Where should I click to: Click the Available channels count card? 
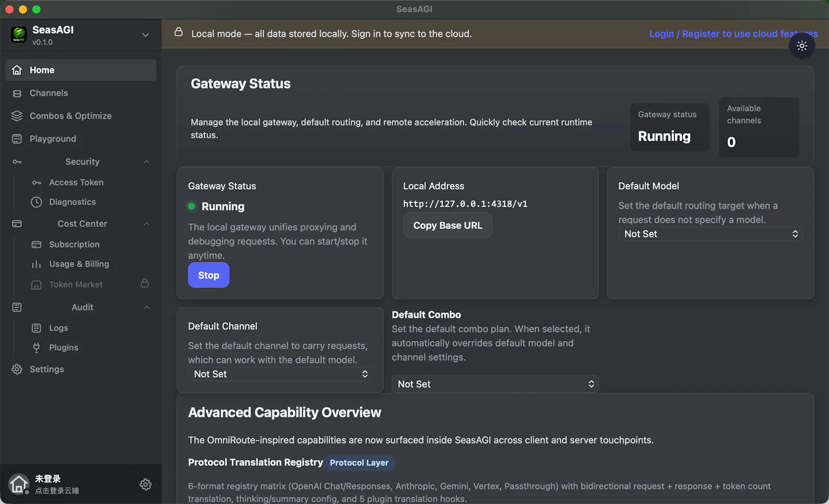click(759, 127)
